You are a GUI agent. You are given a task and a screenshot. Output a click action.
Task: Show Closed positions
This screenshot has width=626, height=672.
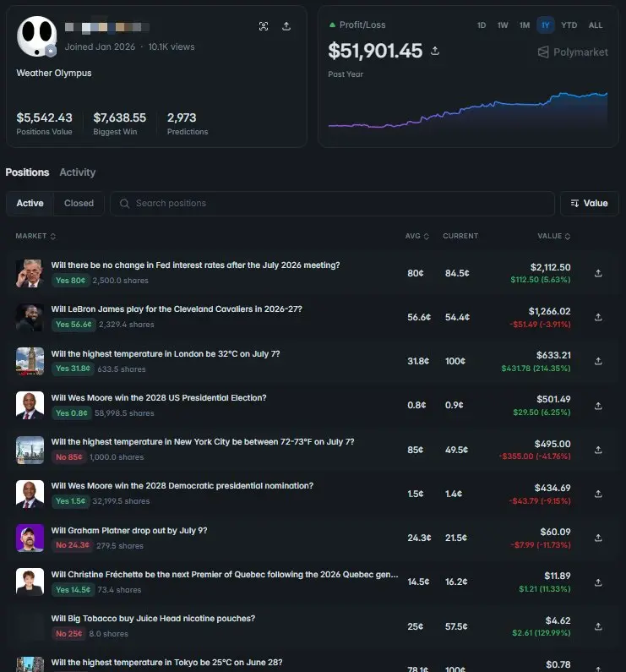point(79,203)
